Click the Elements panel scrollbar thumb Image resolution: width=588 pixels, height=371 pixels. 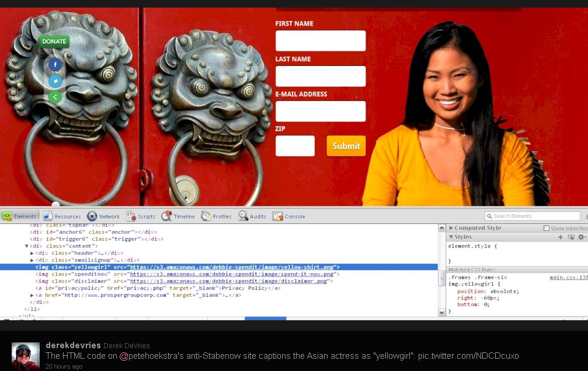pos(442,278)
